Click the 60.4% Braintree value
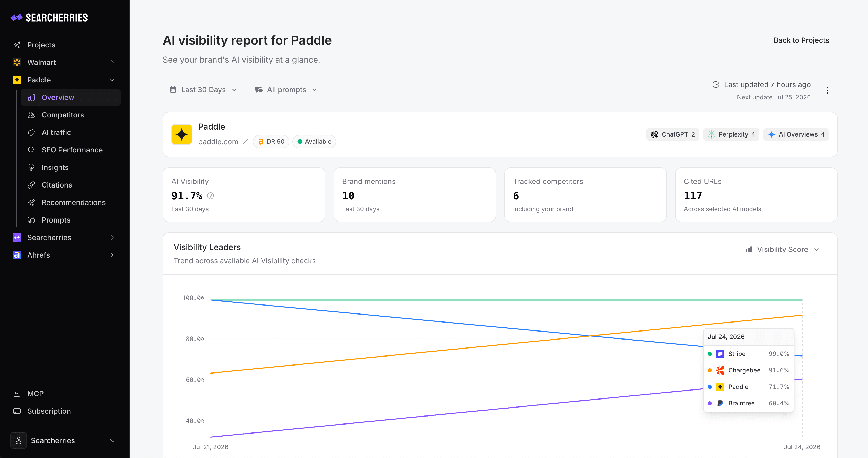868x458 pixels. 779,403
